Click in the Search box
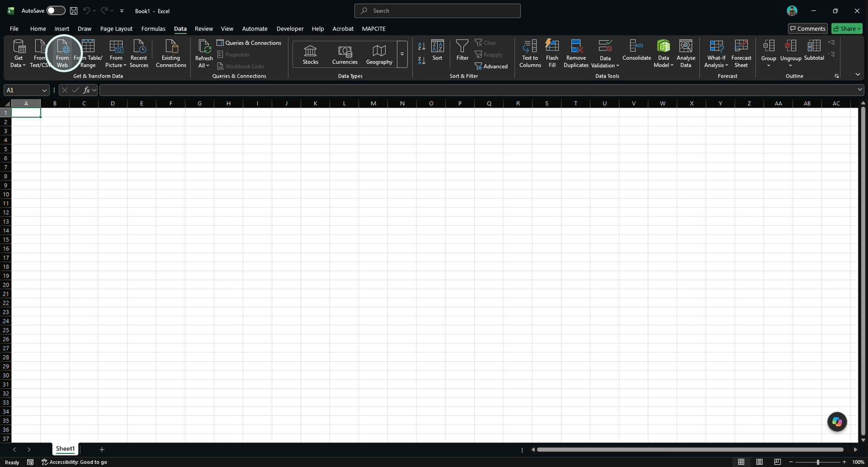The height and width of the screenshot is (467, 868). point(437,11)
